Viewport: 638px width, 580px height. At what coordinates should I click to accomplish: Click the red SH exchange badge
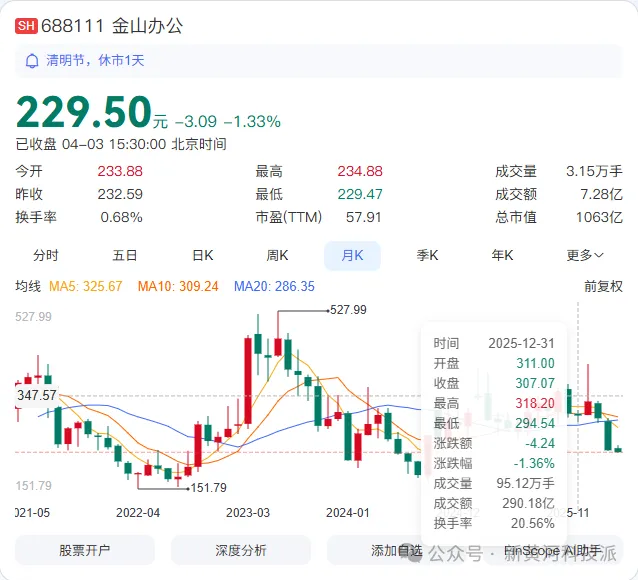26,26
